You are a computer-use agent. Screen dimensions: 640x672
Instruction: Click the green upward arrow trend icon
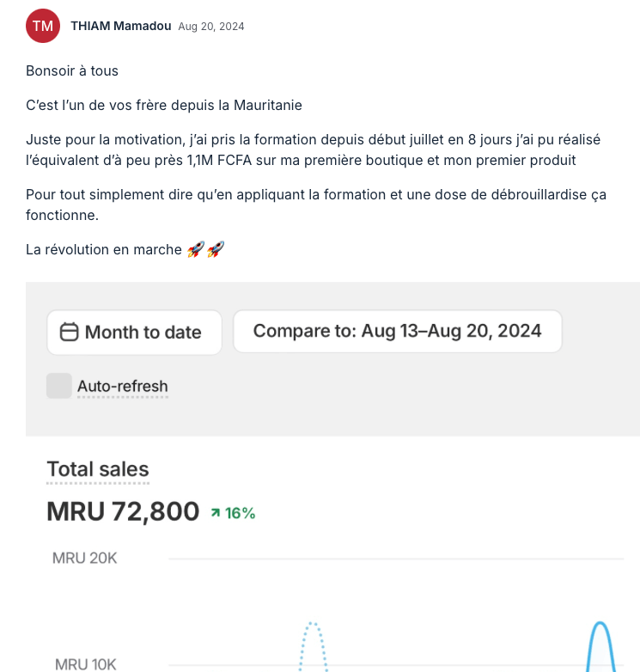216,512
